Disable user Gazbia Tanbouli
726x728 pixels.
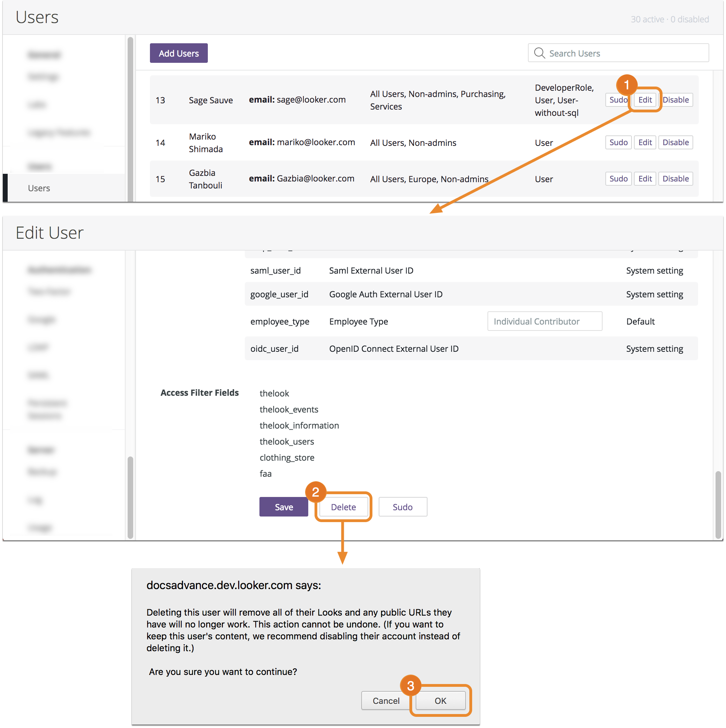click(675, 179)
